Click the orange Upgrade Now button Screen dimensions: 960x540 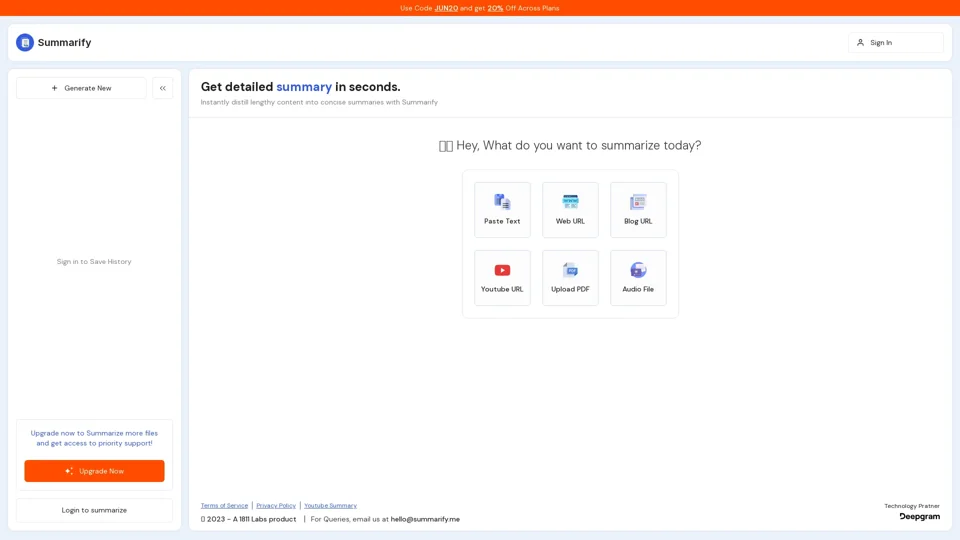pyautogui.click(x=94, y=471)
